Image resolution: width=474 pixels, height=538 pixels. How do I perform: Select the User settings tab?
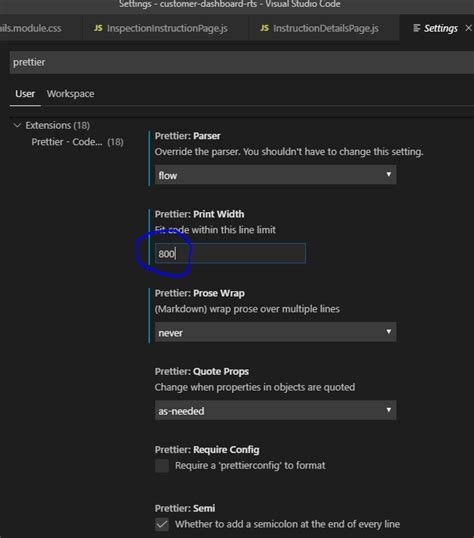tap(25, 94)
